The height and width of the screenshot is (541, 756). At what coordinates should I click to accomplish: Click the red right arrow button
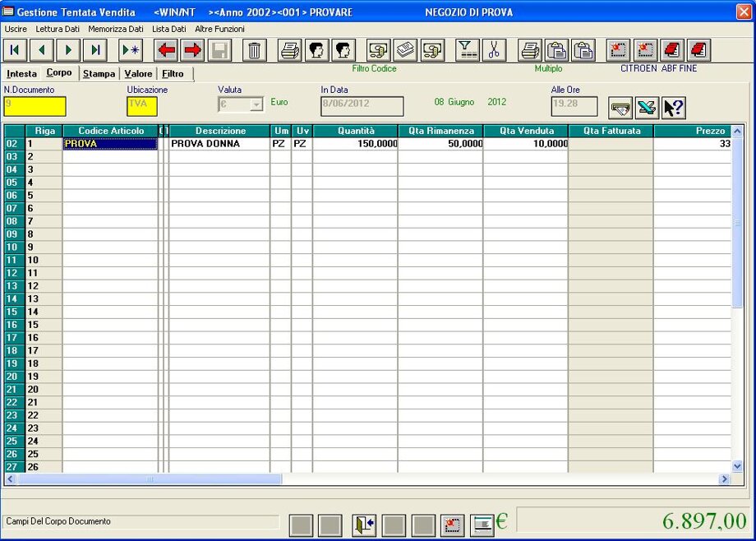(x=193, y=50)
